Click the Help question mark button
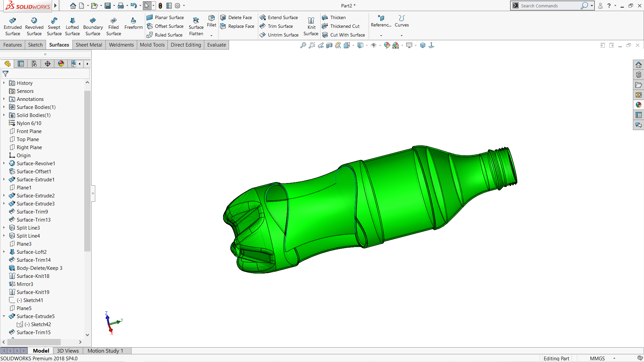Viewport: 644px width, 362px height. [x=609, y=6]
